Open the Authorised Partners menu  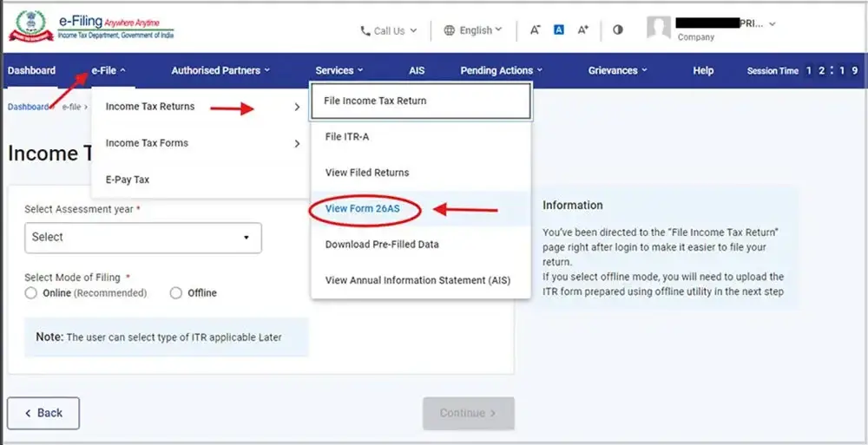click(220, 70)
